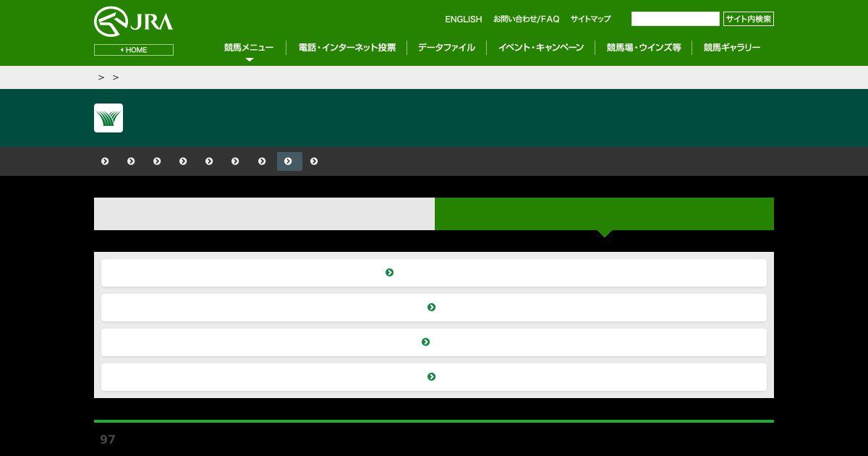Click the サイト内検索 search button
Viewport: 868px width, 456px height.
click(x=749, y=19)
